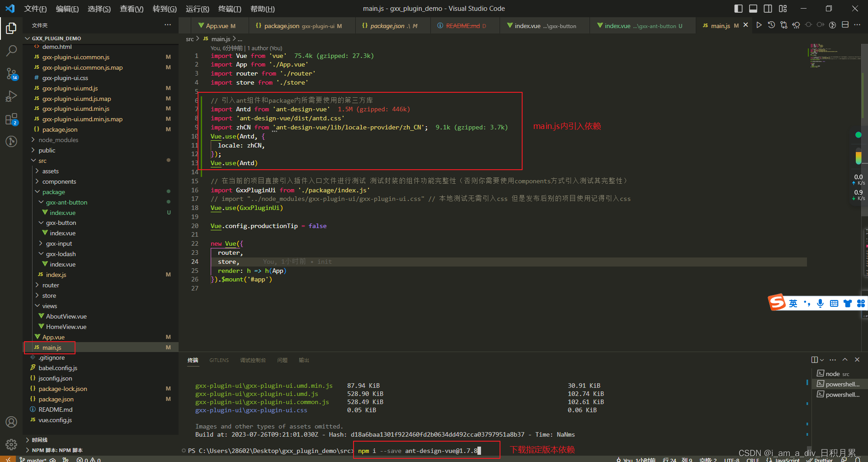868x462 pixels.
Task: Toggle file blame git icon in editor toolbar
Action: click(832, 25)
